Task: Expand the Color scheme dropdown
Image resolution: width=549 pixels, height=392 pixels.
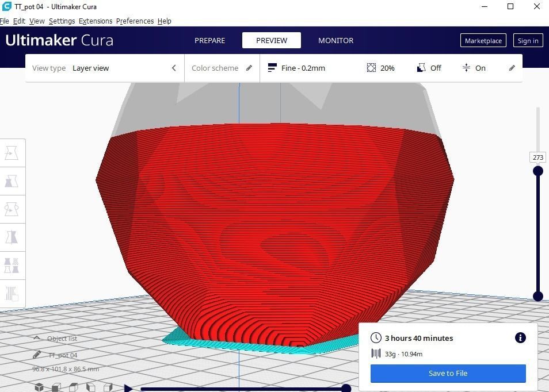Action: point(222,68)
